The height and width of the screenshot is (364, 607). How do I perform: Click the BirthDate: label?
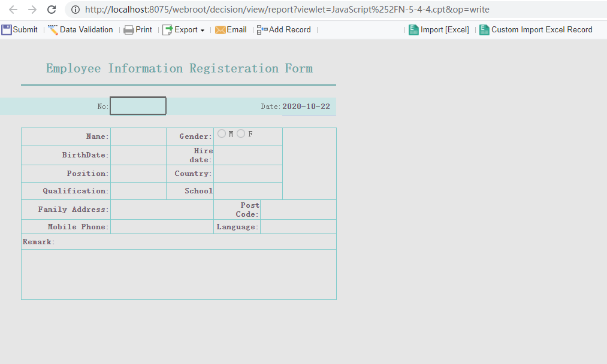coord(86,154)
